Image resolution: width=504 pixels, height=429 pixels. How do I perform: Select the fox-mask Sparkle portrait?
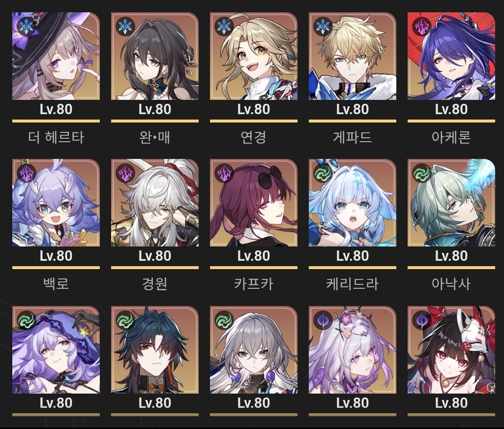coord(451,350)
